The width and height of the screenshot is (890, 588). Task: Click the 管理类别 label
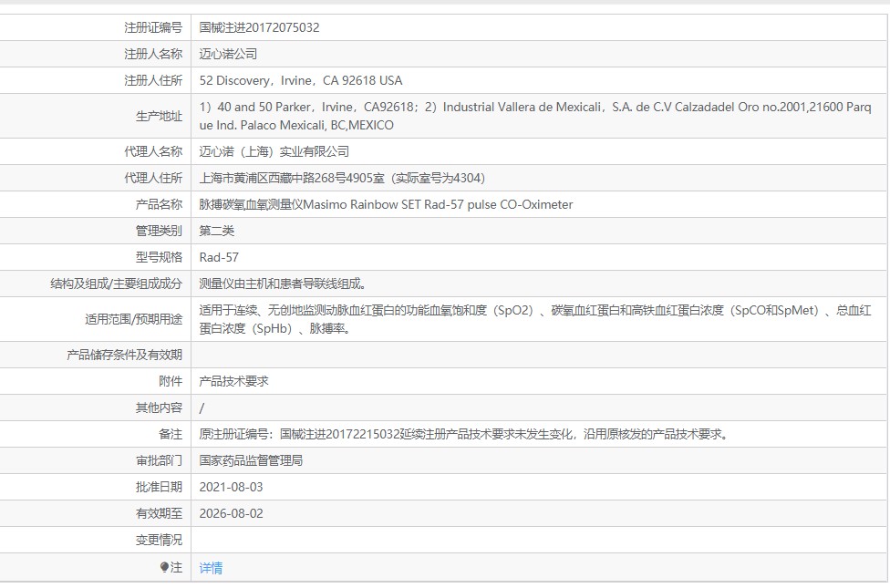[x=159, y=231]
